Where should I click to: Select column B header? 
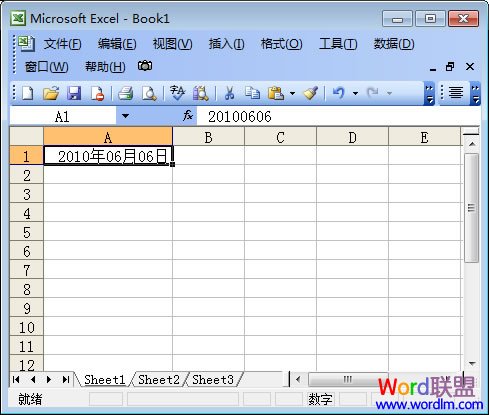click(208, 137)
